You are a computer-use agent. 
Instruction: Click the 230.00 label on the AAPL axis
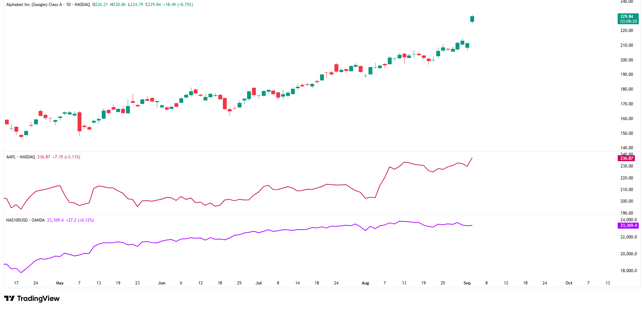point(626,166)
